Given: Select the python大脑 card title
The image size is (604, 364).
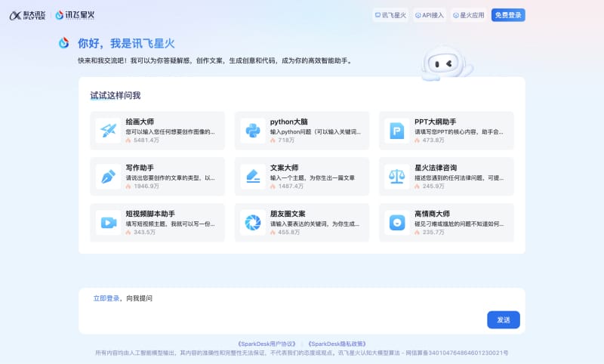Looking at the screenshot, I should (x=289, y=122).
